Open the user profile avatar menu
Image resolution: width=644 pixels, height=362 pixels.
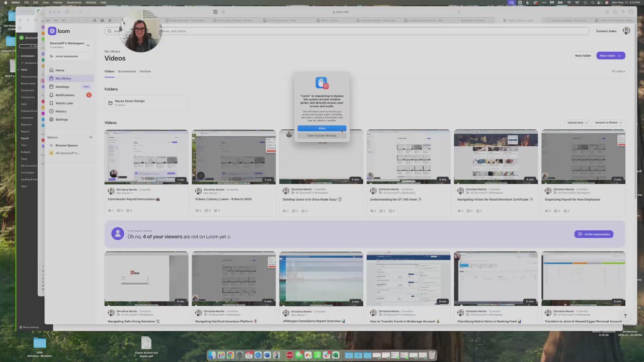626,31
